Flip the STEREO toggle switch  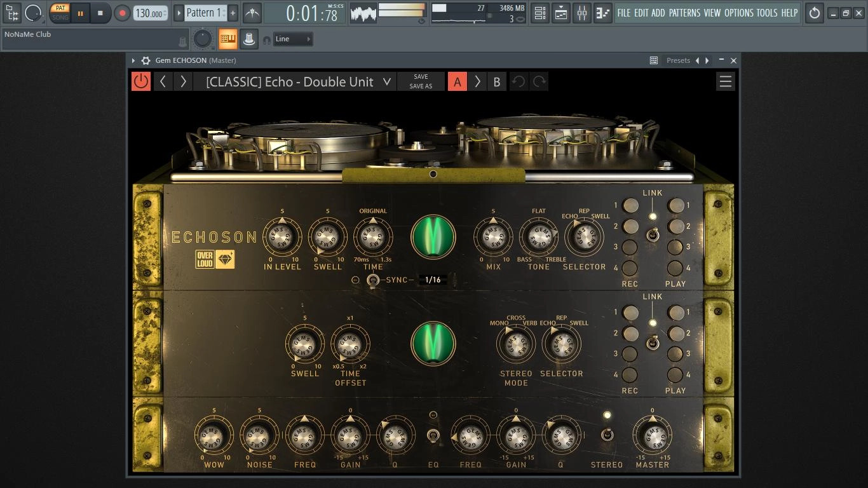pyautogui.click(x=607, y=435)
